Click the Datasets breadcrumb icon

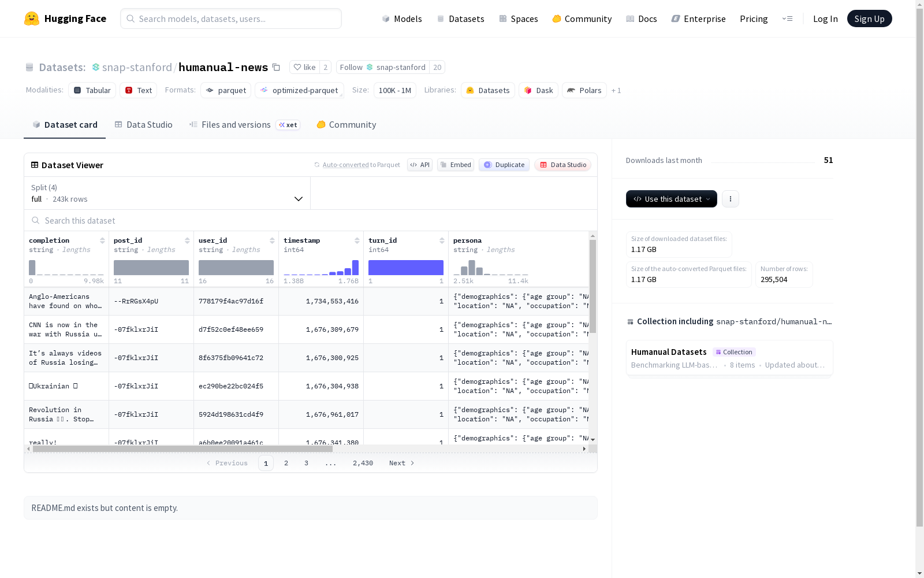[29, 67]
